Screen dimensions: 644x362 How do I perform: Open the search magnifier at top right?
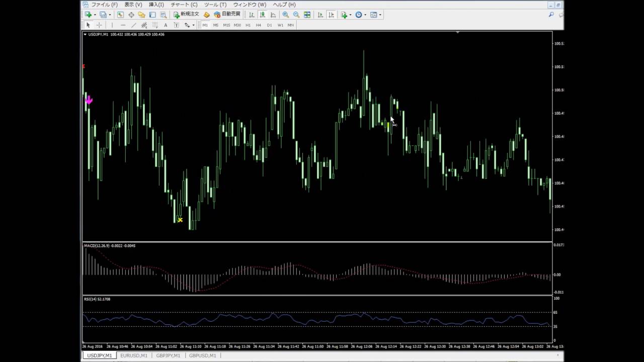click(551, 15)
